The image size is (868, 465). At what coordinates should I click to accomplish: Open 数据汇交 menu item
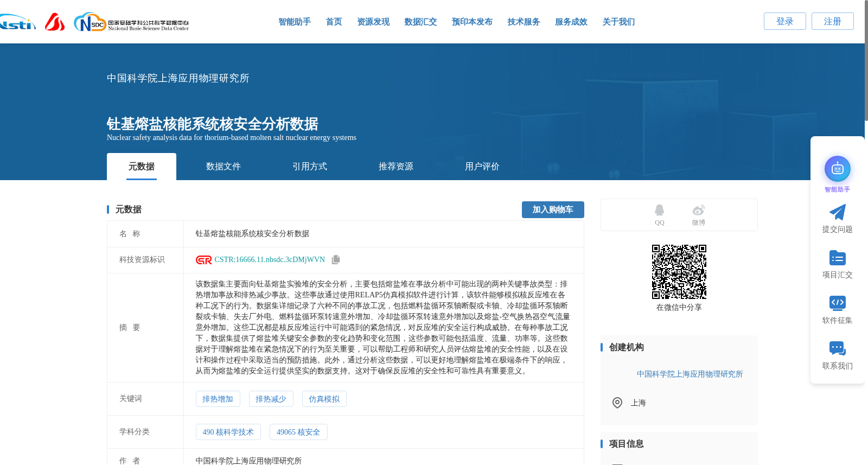click(x=420, y=22)
